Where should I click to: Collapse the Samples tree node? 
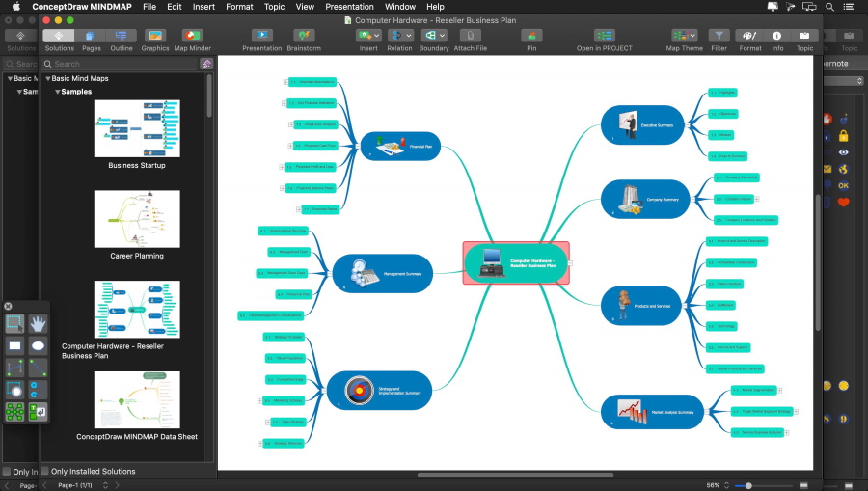[58, 92]
